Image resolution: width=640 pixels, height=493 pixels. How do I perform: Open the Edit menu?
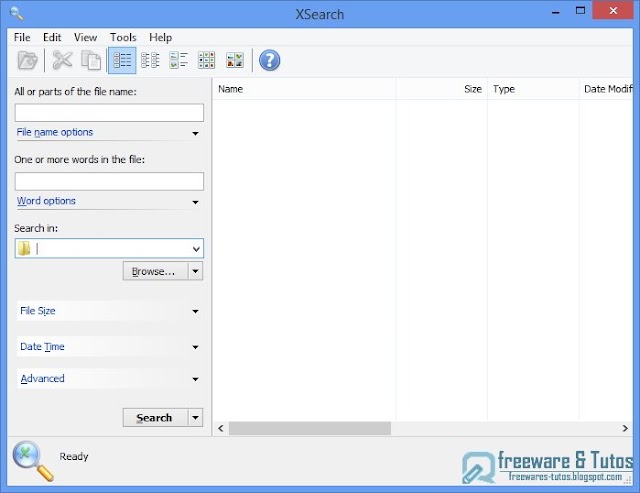pos(52,38)
